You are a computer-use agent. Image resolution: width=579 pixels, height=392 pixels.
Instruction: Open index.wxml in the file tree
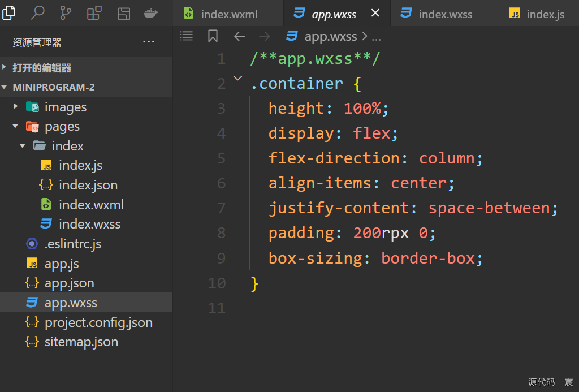pos(86,205)
